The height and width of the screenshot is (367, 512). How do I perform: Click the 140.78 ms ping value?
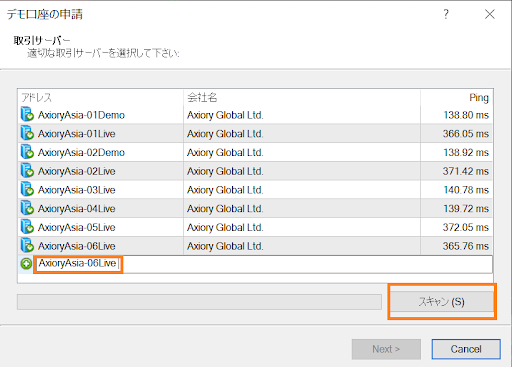click(466, 190)
